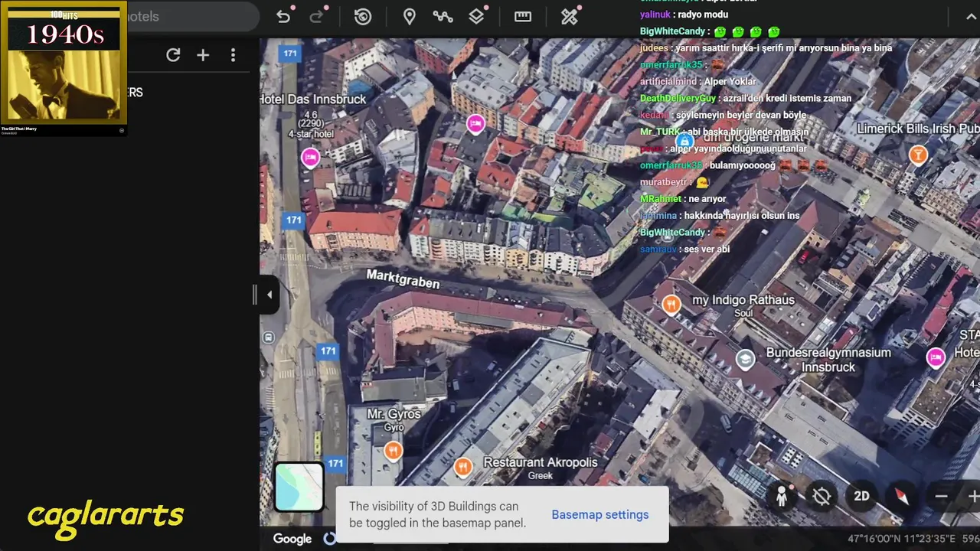Screen dimensions: 980x551
Task: Click into the search box showing hotels
Action: click(x=193, y=16)
